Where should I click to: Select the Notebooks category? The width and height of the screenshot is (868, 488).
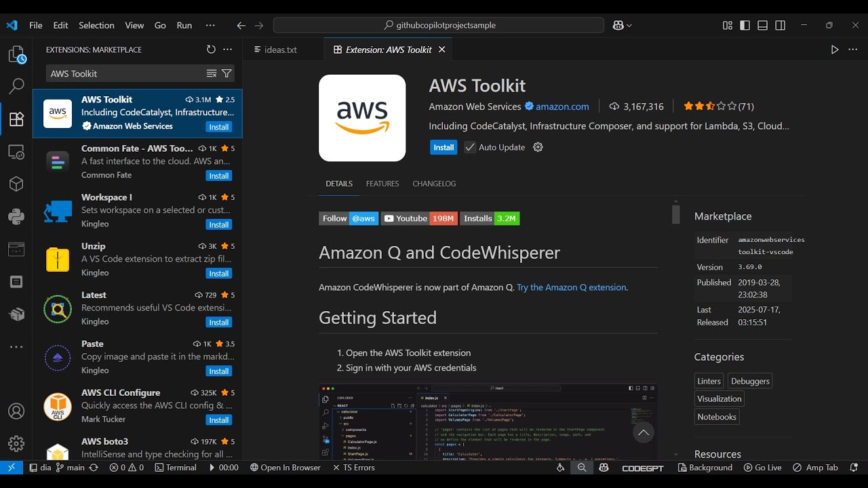point(717,417)
